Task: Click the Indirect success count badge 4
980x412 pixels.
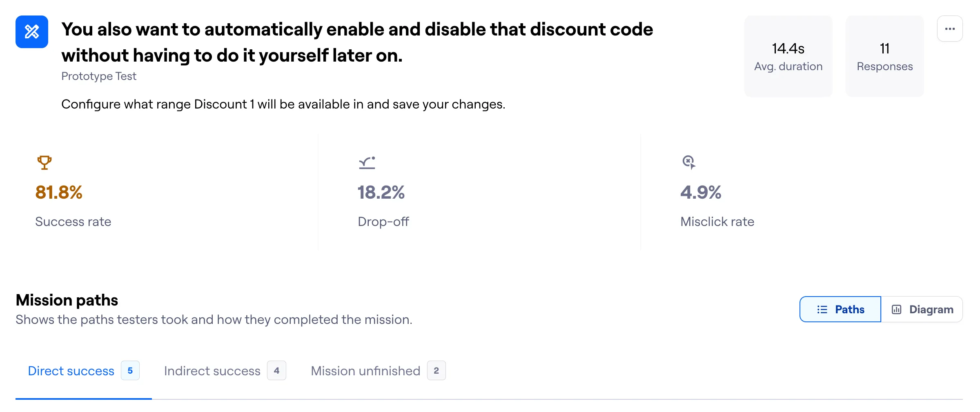Action: (x=276, y=370)
